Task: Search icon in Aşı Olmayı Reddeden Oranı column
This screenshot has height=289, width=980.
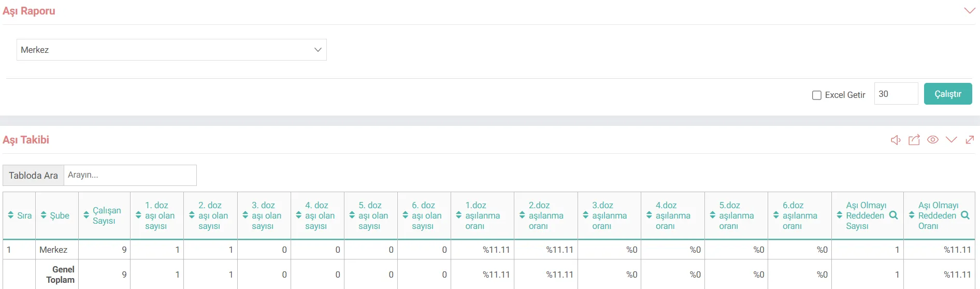Action: pyautogui.click(x=965, y=215)
